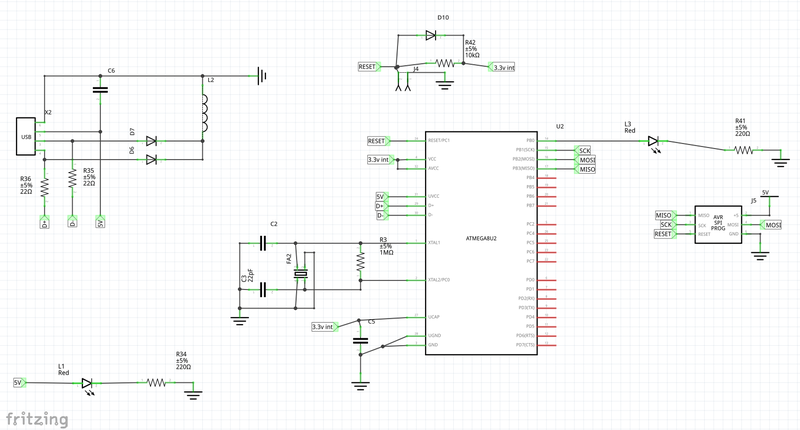The image size is (800, 430).
Task: Click the ATMEGA8U2 microcontroller chip body
Action: (x=483, y=240)
